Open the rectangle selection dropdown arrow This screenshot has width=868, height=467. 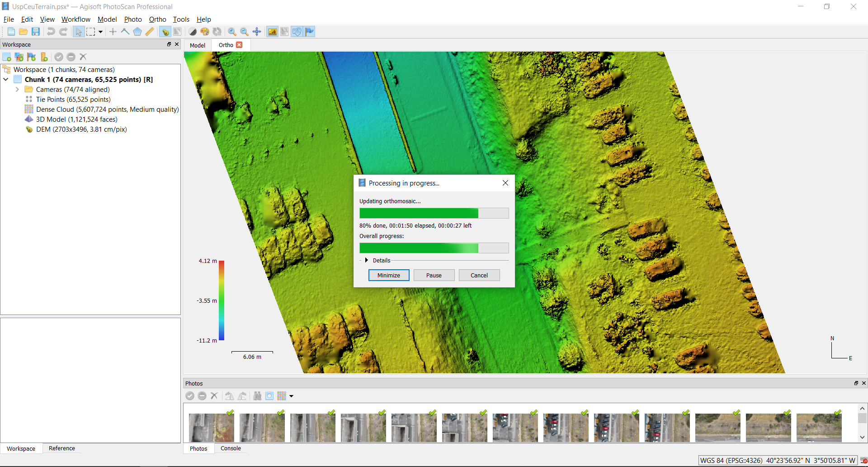pos(100,32)
